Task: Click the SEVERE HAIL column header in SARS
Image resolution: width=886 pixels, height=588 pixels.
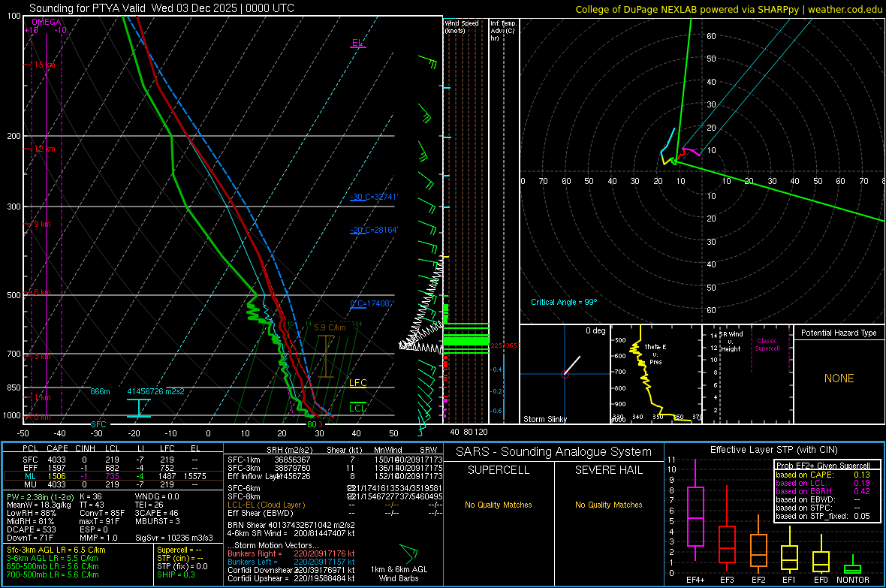Action: 608,470
